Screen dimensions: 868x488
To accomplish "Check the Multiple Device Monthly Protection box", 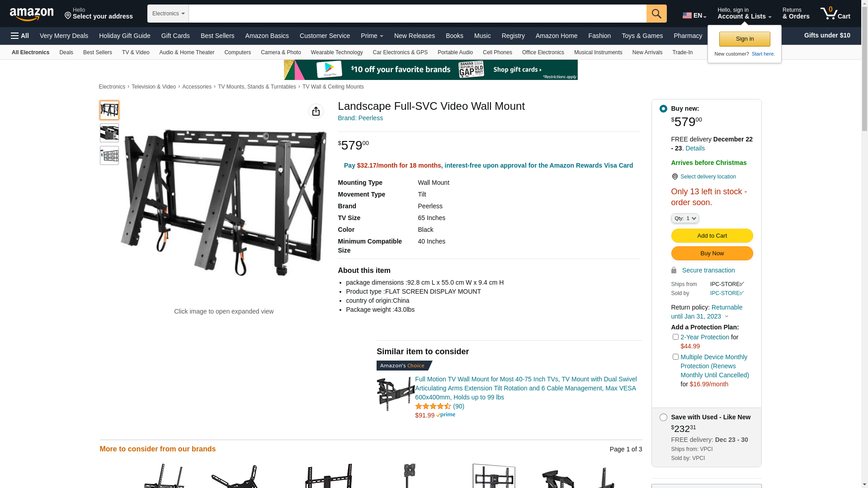I will click(x=675, y=357).
